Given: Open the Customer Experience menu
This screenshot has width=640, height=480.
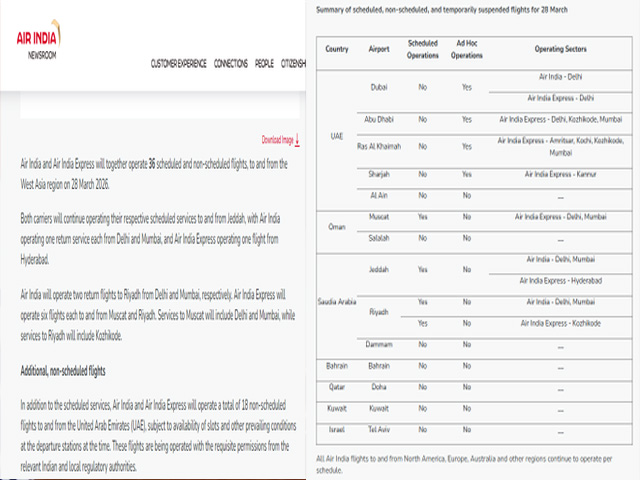Looking at the screenshot, I should tap(179, 64).
